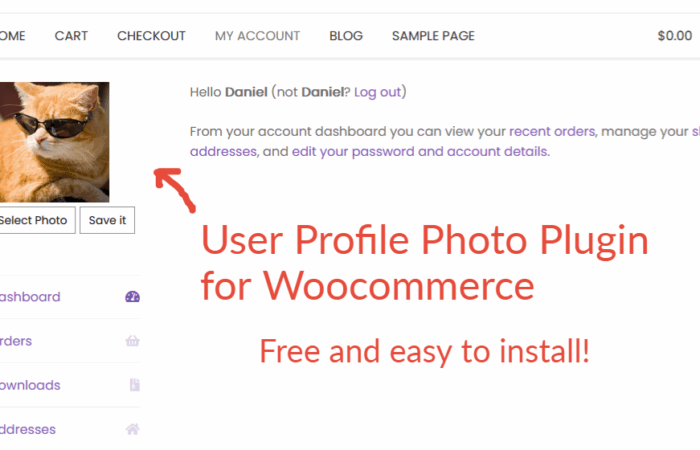Open the recent orders link

point(552,131)
